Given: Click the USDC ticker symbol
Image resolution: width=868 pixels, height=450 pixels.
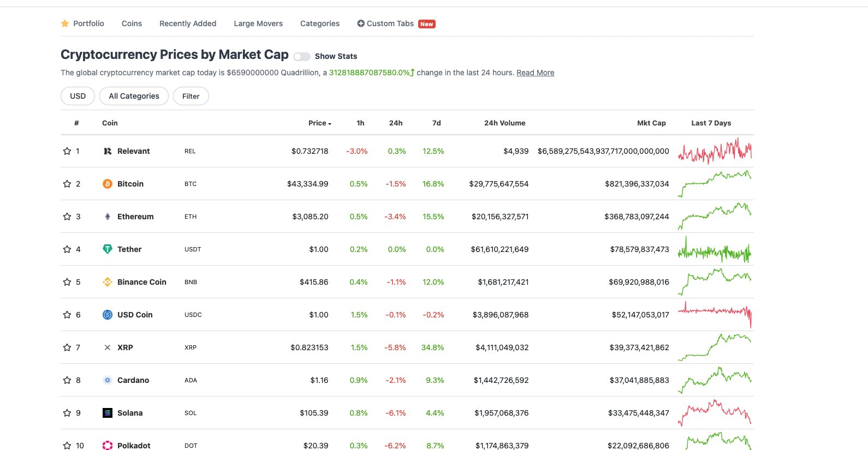Looking at the screenshot, I should 193,315.
